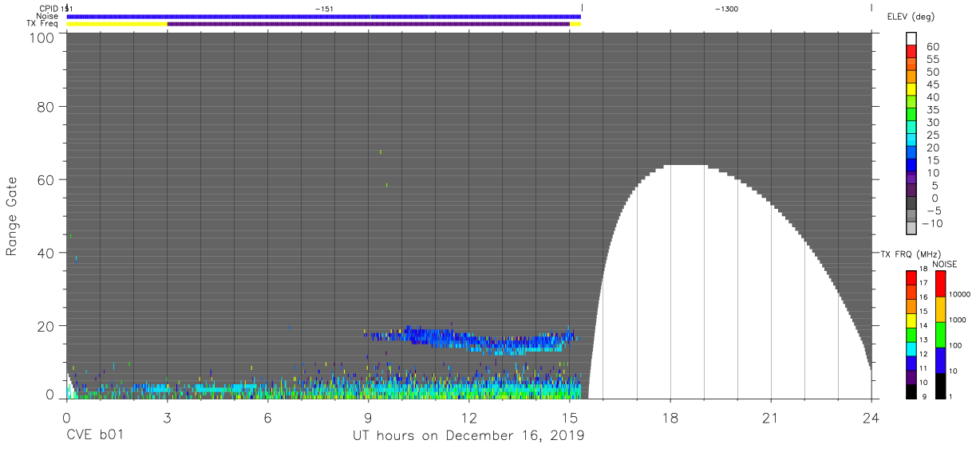Click the yellow segment of the TX Freq bar
The height and width of the screenshot is (452, 980).
pyautogui.click(x=117, y=24)
